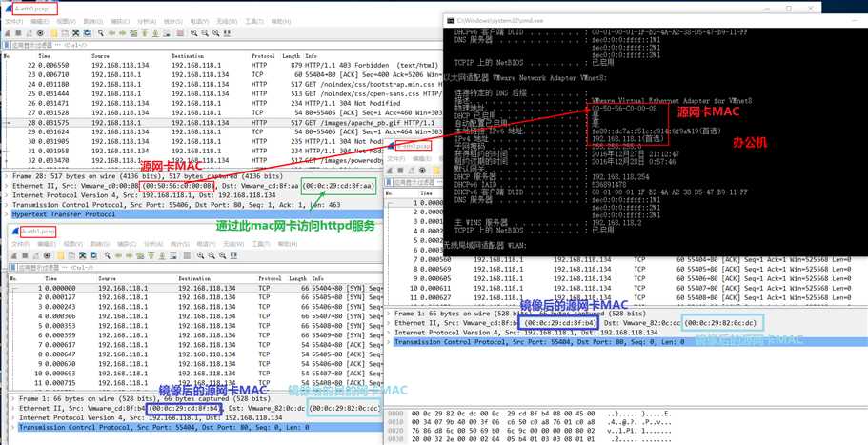Click stop capture icon in A-eth0.pcap toolbar

18,33
